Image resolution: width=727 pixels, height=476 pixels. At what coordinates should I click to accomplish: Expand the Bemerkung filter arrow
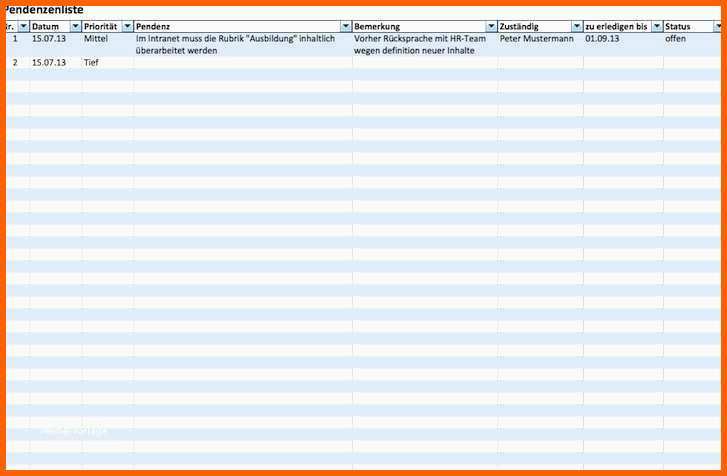[491, 26]
